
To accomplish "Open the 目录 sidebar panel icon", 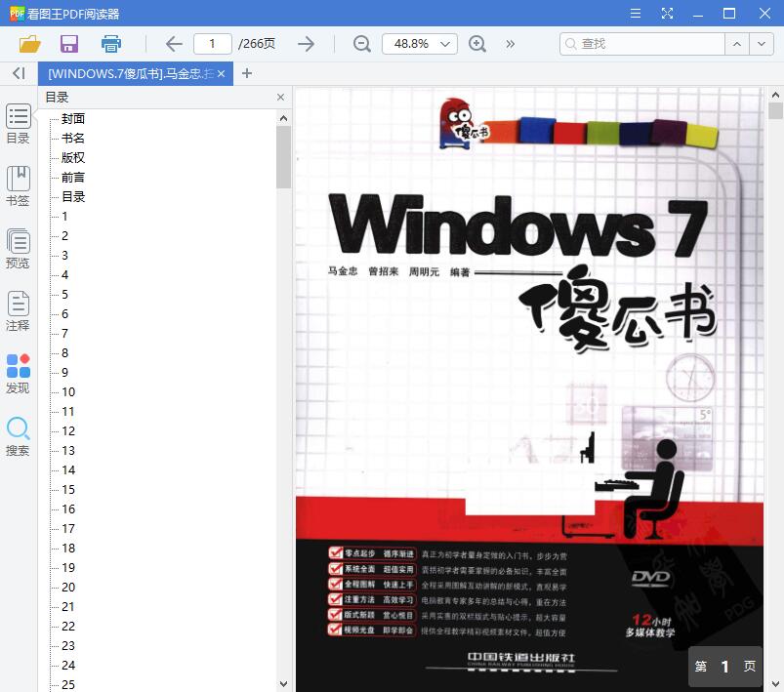I will 18,124.
